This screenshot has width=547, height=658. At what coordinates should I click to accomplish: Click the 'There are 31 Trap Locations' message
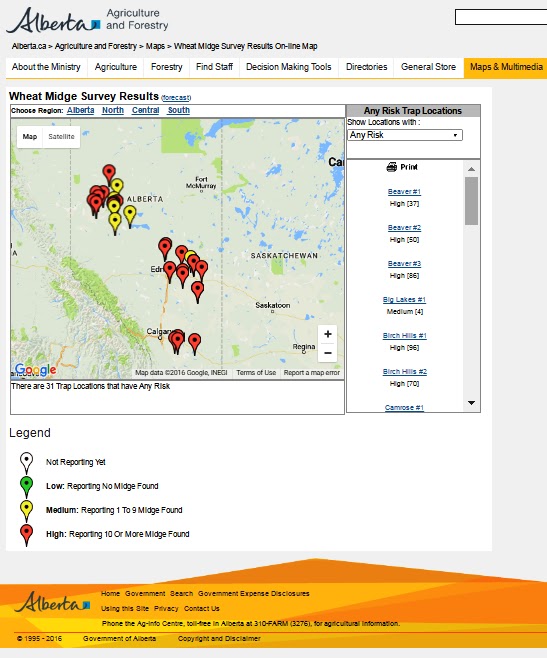point(91,386)
